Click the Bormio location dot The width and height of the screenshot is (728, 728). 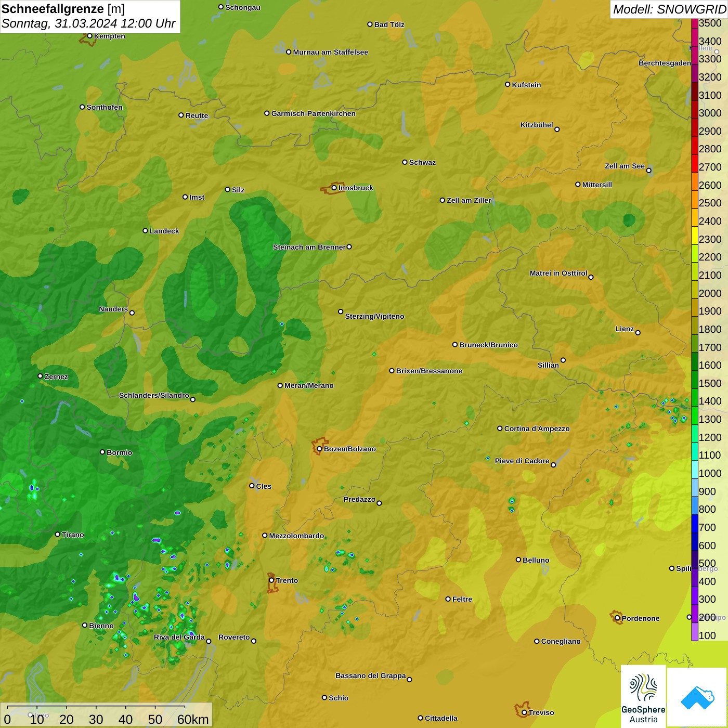click(102, 452)
